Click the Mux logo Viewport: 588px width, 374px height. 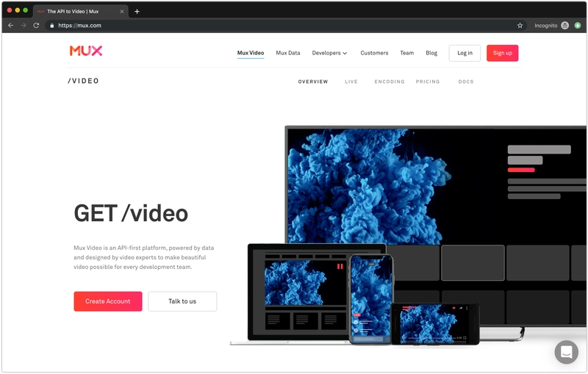pos(86,51)
